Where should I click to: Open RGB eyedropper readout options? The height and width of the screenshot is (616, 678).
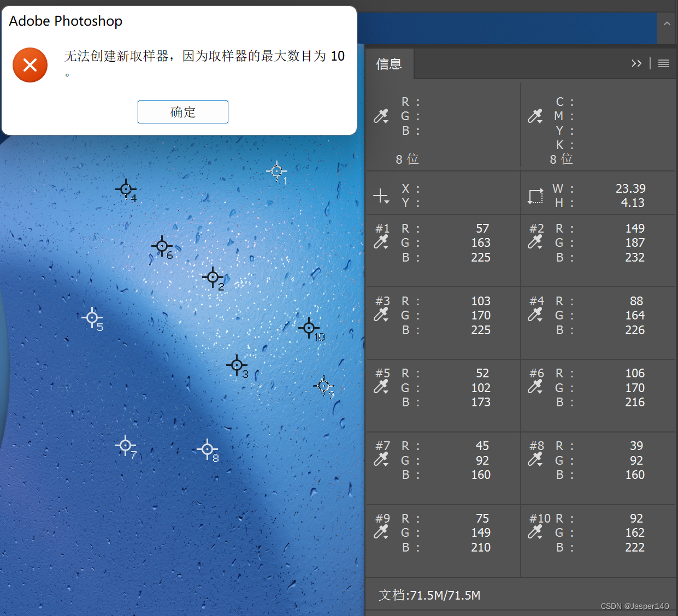pos(381,116)
